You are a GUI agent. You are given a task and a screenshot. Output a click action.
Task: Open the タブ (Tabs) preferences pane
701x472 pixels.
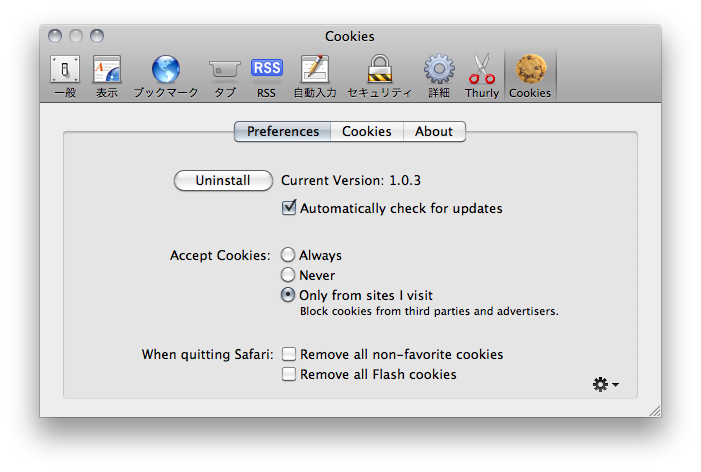click(224, 76)
